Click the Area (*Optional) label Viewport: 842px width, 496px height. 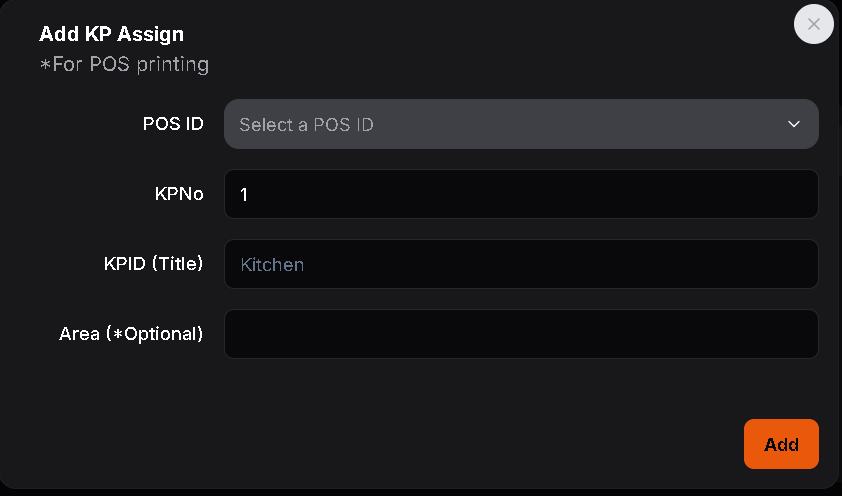131,334
